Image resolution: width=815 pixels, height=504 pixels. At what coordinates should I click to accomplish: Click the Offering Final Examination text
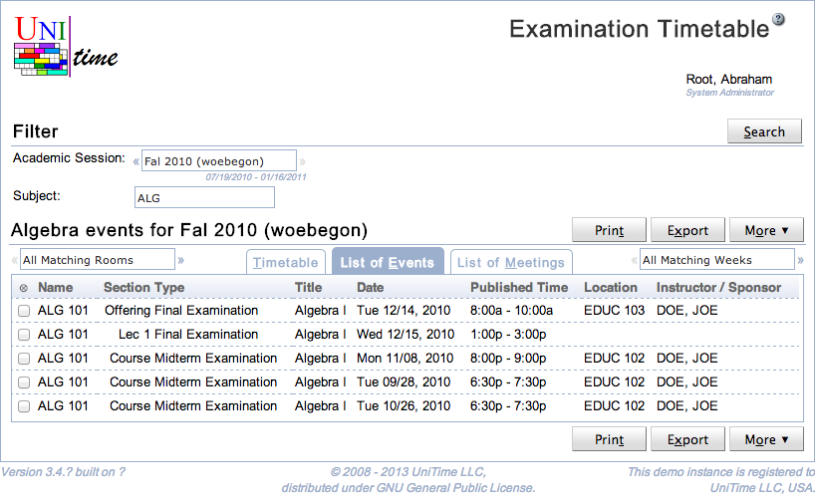pyautogui.click(x=181, y=310)
